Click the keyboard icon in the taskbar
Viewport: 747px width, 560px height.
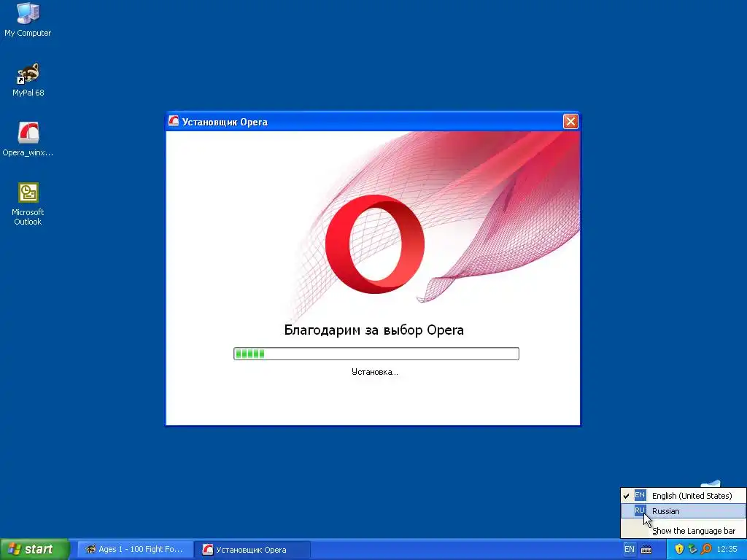point(646,550)
